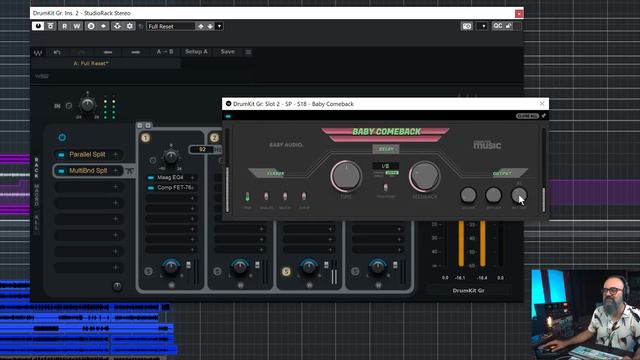Image resolution: width=640 pixels, height=360 pixels.
Task: Click the gear settings icon in the StudioRack toolbar
Action: (x=130, y=26)
